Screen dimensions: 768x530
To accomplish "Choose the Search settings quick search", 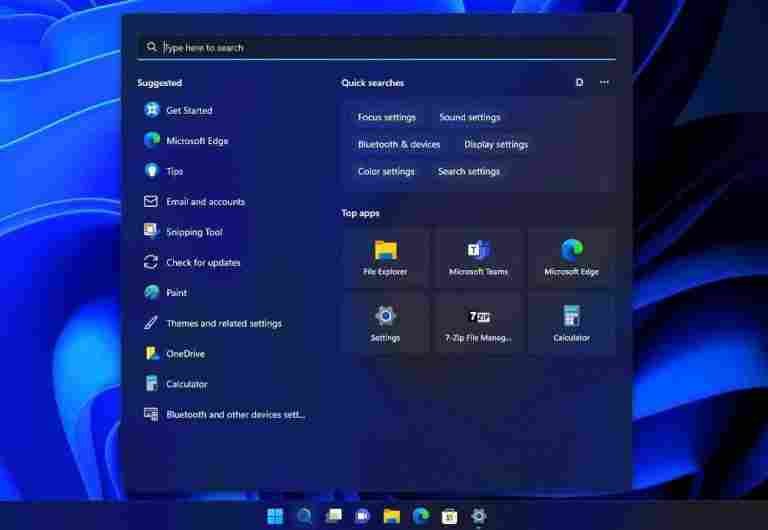I will click(469, 171).
